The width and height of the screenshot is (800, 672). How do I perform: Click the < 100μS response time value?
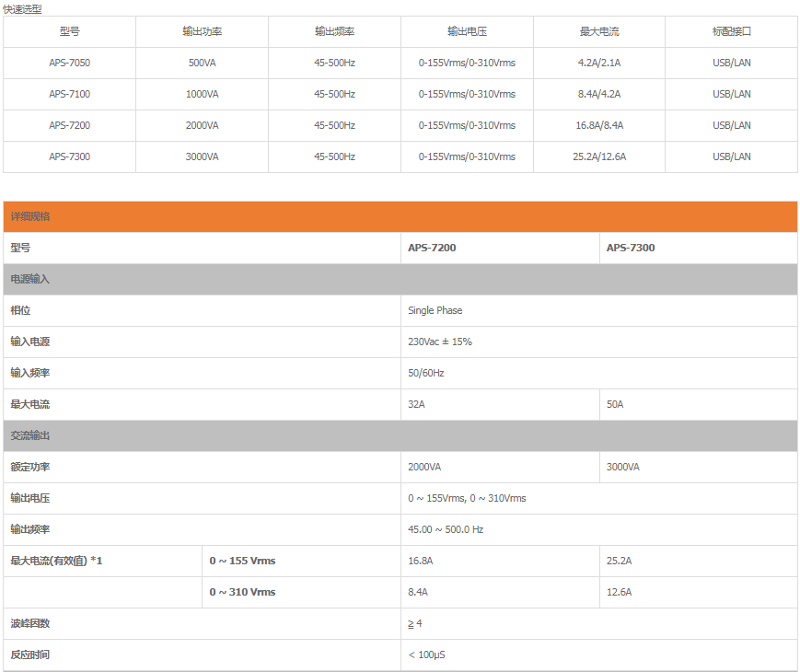coord(426,655)
